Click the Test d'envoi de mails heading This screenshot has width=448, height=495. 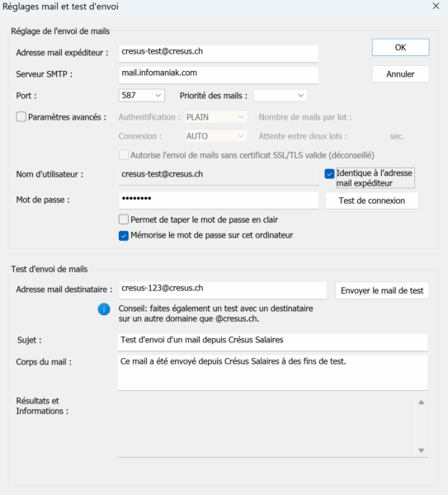[50, 269]
